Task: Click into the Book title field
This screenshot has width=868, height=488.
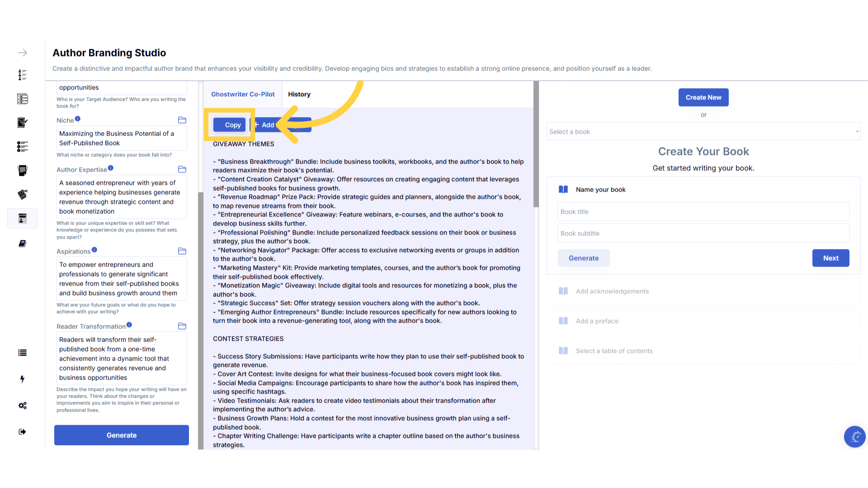Action: [703, 212]
